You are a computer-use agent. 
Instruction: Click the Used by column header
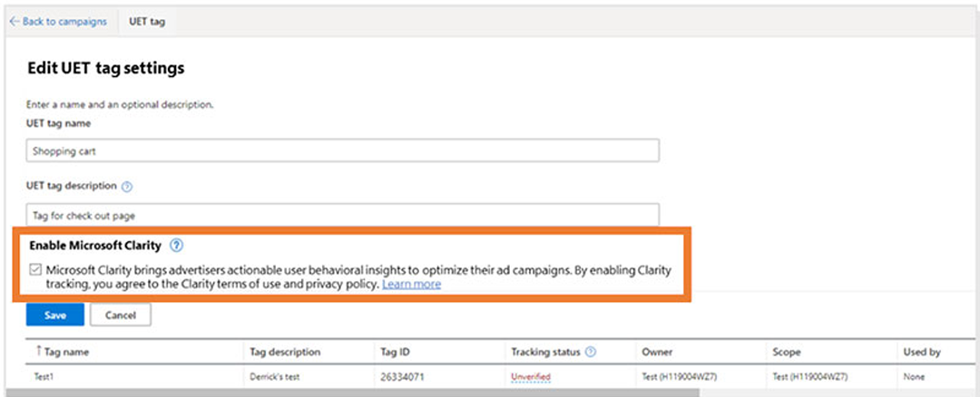(921, 352)
